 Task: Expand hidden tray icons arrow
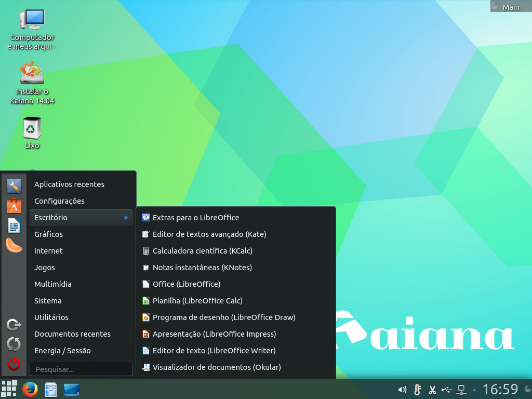[474, 390]
